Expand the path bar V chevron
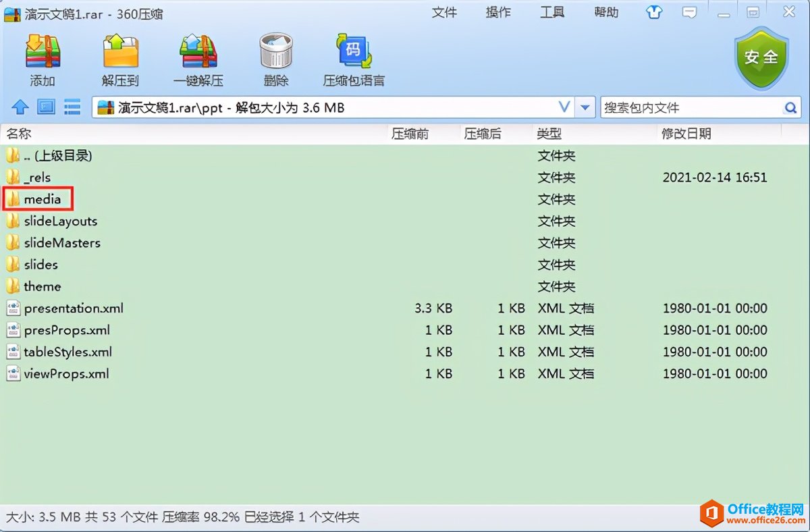The height and width of the screenshot is (532, 810). point(564,107)
